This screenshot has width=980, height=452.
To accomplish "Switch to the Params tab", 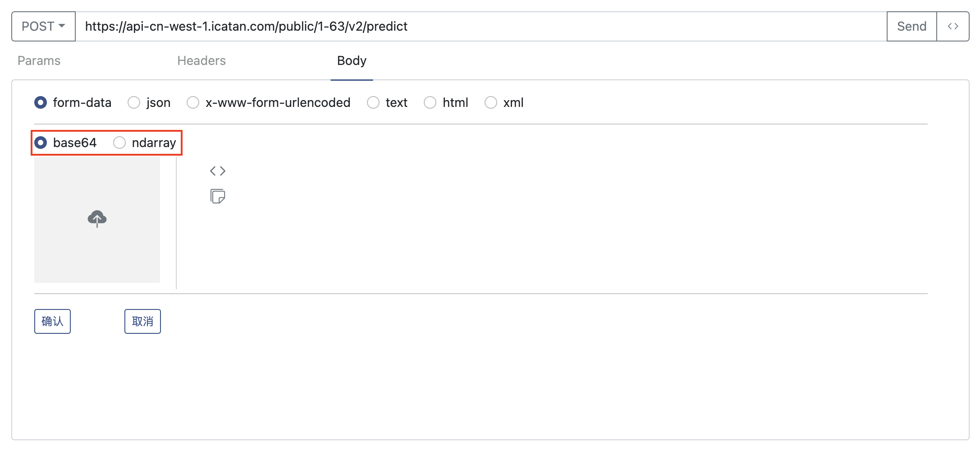I will pyautogui.click(x=39, y=61).
